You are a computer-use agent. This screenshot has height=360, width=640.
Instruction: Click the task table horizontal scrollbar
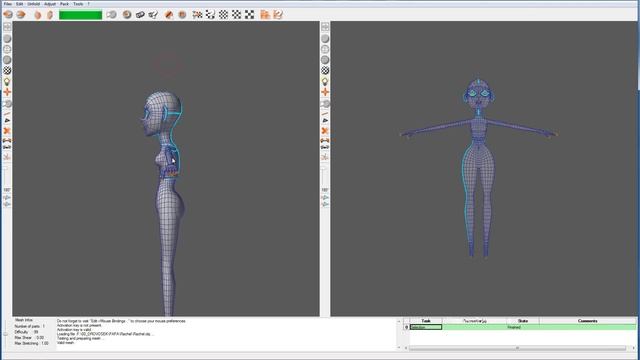tap(517, 348)
